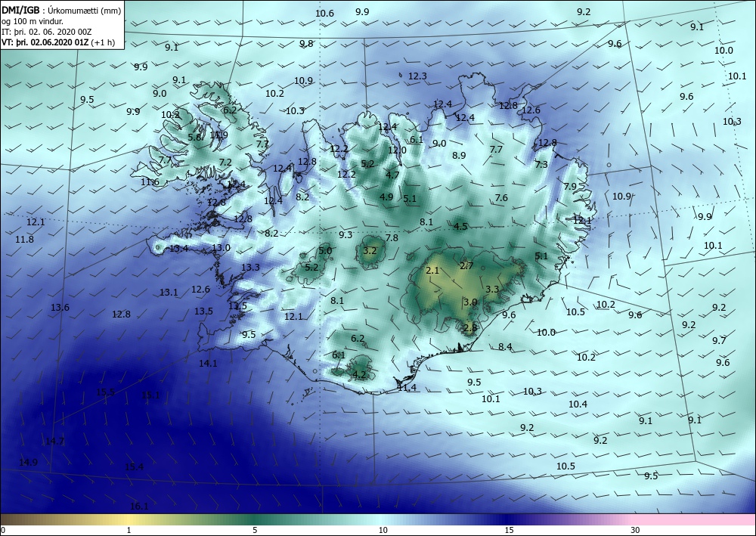
Task: Click the map value 4.5
Action: tap(460, 226)
